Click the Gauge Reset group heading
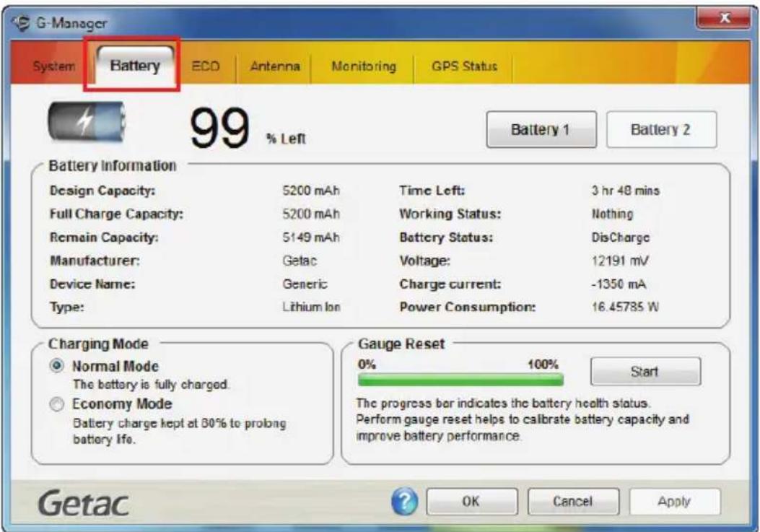 coord(401,344)
